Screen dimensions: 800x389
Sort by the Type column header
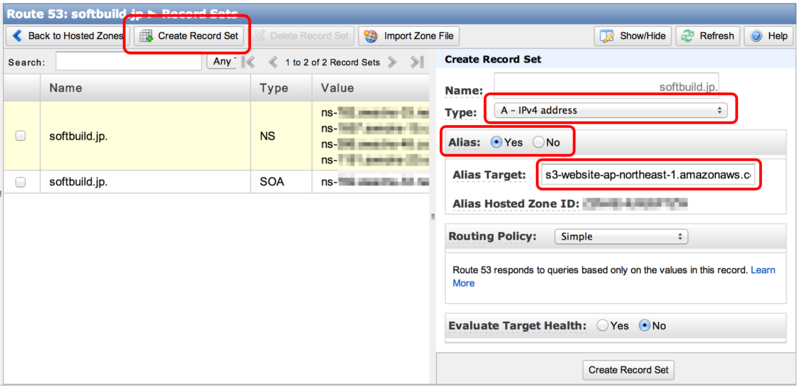[281, 88]
